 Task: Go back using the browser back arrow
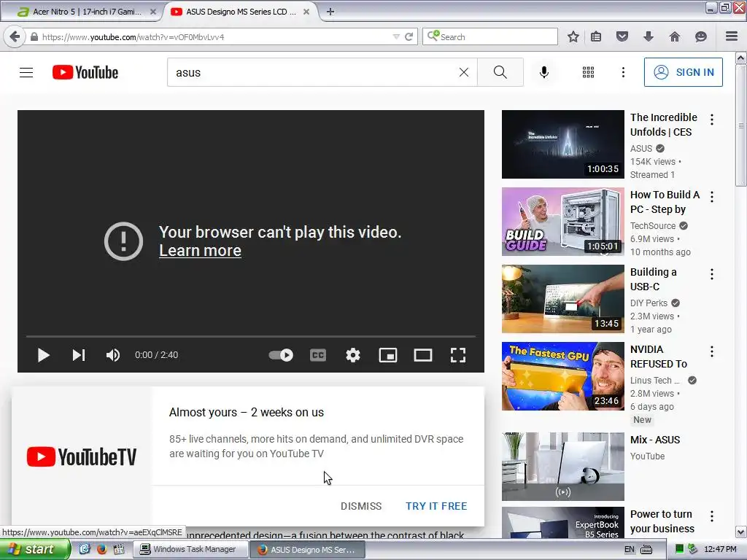(15, 36)
